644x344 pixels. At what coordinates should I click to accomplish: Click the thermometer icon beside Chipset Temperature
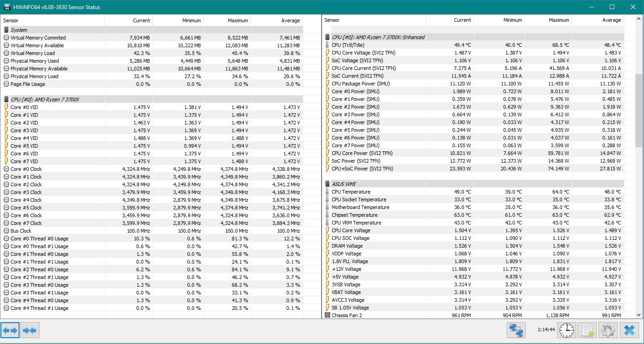(x=327, y=215)
